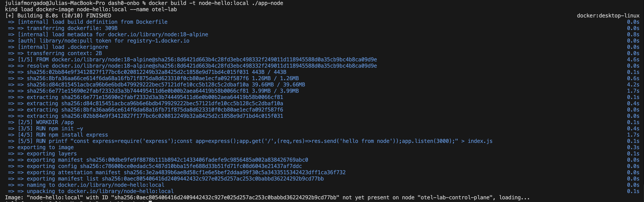This screenshot has width=644, height=202.
Task: Click the registry-1.docker.io auth line
Action: 104,41
